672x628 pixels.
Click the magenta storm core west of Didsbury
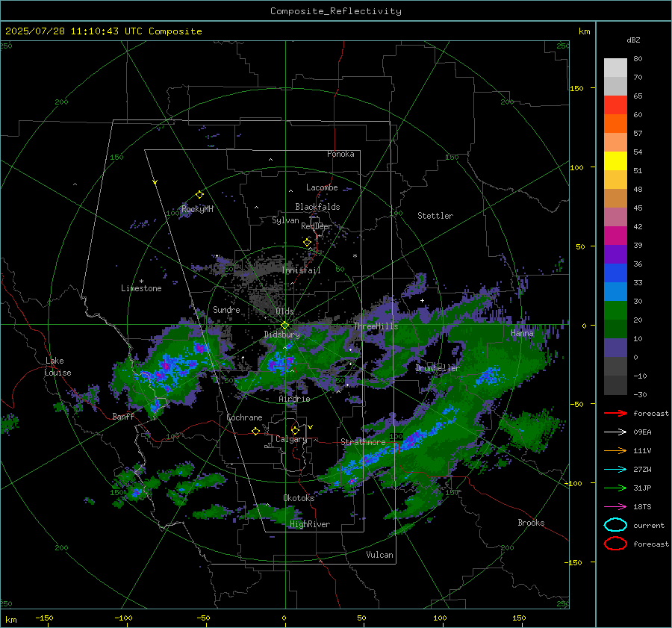164,367
